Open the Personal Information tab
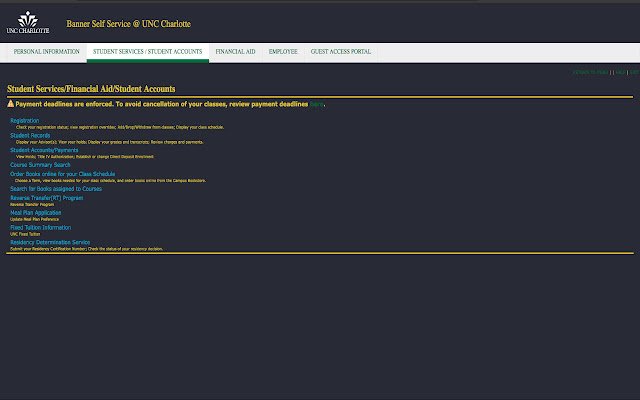This screenshot has width=640, height=400. click(47, 52)
